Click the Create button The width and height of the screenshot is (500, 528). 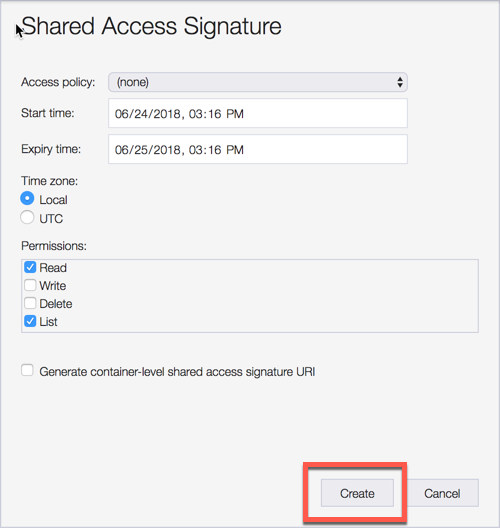pos(357,493)
